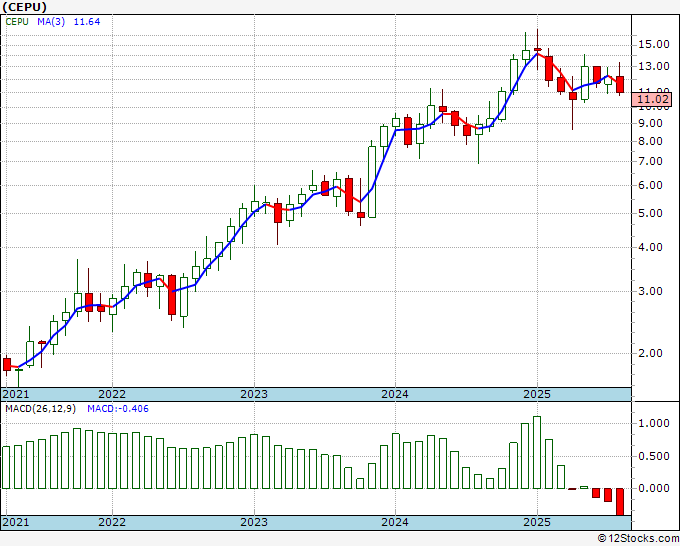Click the 2024 label on MACD axis
This screenshot has width=680, height=546.
pos(395,522)
